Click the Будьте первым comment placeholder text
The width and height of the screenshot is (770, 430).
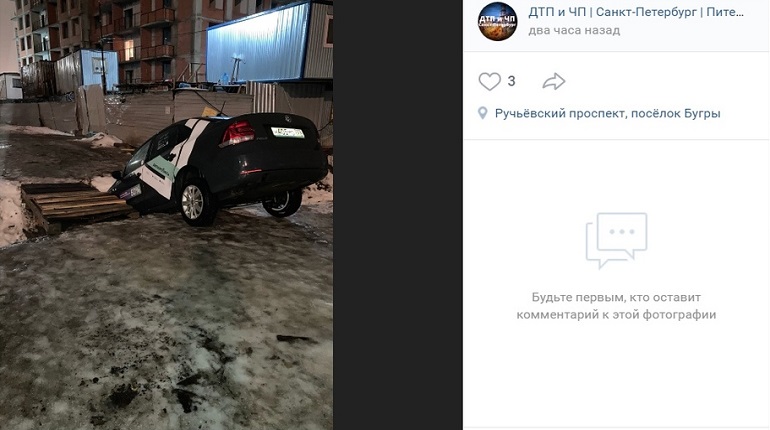point(616,306)
